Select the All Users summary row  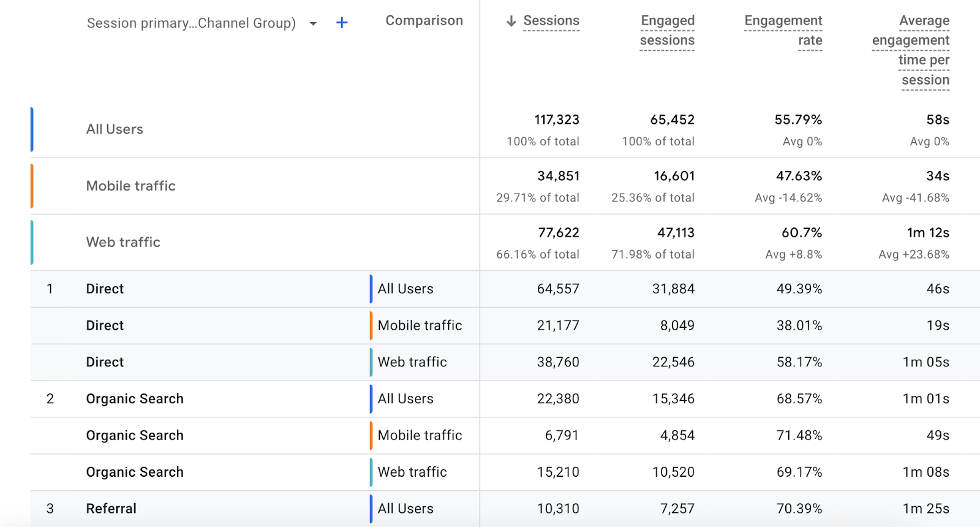[x=115, y=129]
